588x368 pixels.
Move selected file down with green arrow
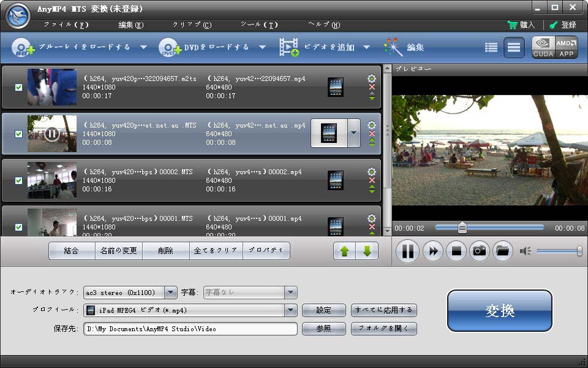[x=367, y=251]
